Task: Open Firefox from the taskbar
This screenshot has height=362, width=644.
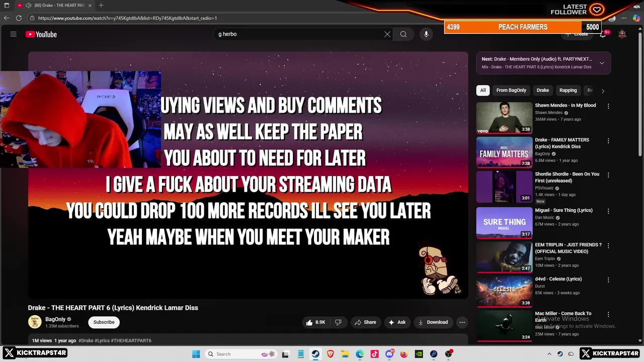Action: pos(404,354)
